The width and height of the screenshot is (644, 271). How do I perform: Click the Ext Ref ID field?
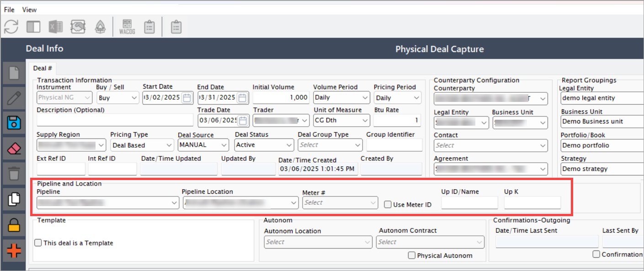(61, 169)
